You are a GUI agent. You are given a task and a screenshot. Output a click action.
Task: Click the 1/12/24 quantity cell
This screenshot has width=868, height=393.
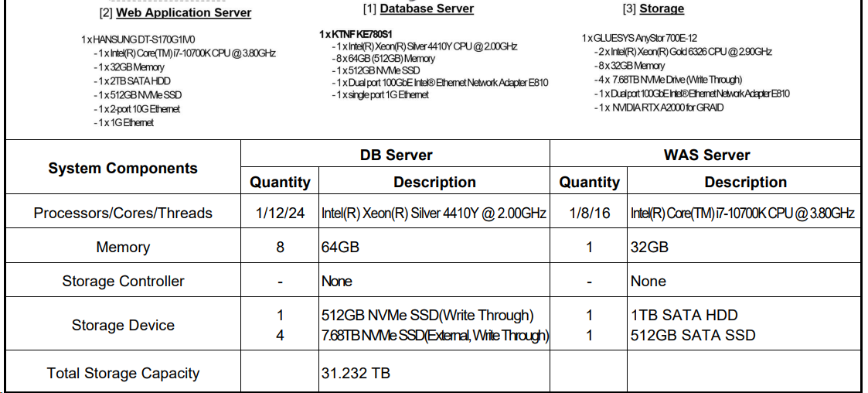(x=280, y=213)
